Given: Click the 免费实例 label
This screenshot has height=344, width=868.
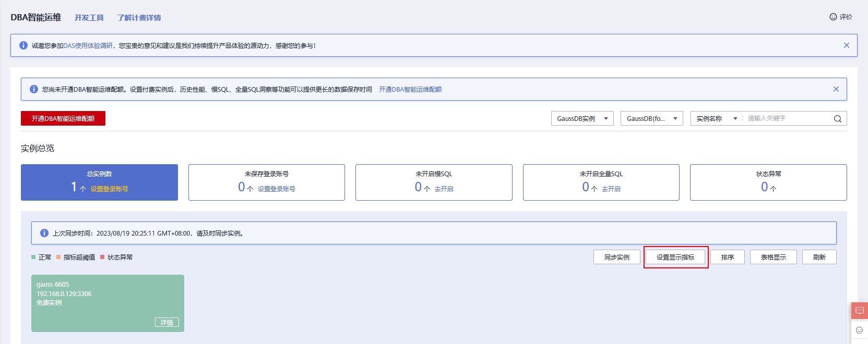Looking at the screenshot, I should [49, 303].
